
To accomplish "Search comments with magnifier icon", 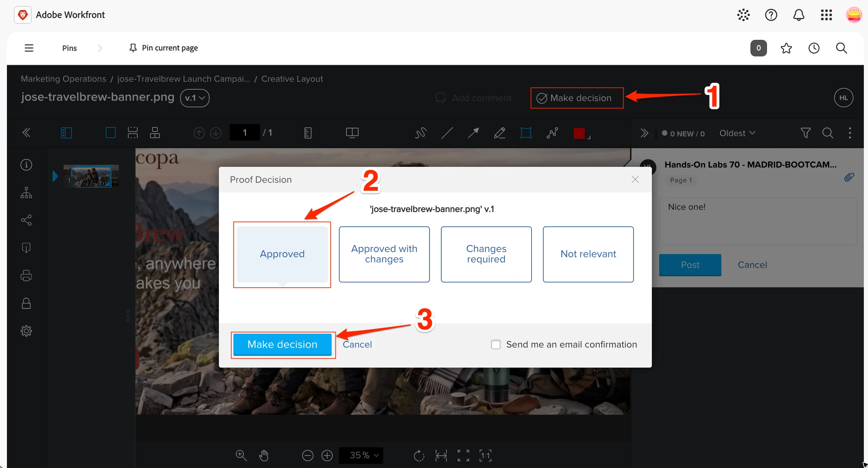I will point(828,133).
